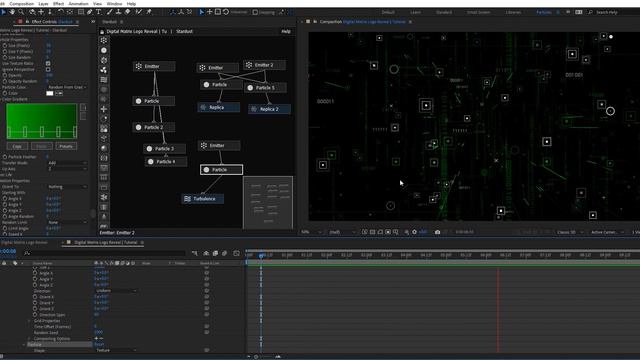Toggle motion blur icon in timeline
Viewport: 640px width, 360px height.
coord(224,253)
